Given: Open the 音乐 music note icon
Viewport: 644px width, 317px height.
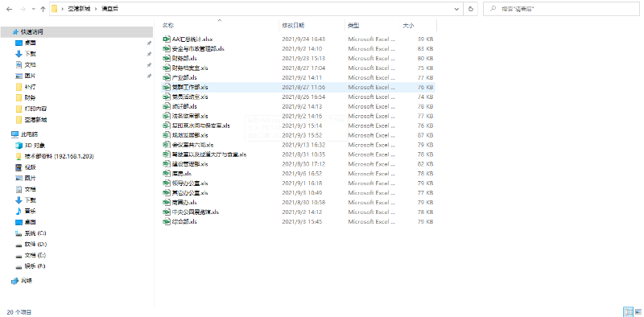Looking at the screenshot, I should [19, 211].
